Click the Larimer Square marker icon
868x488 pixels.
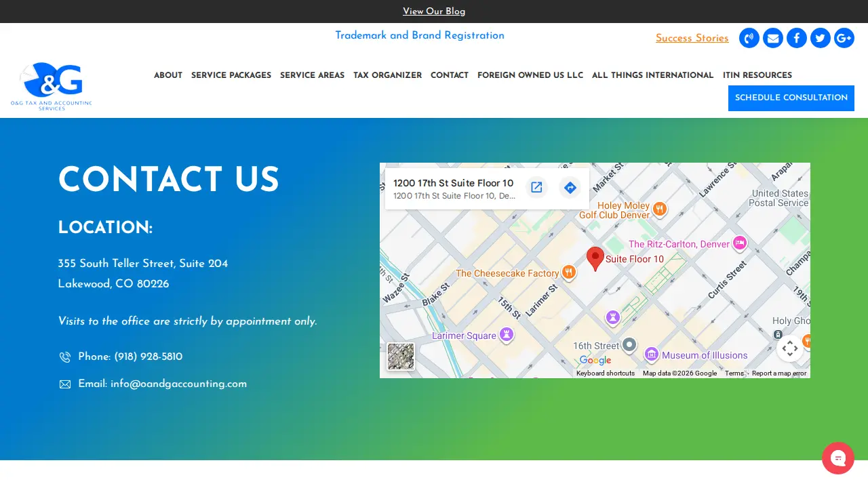pyautogui.click(x=506, y=335)
